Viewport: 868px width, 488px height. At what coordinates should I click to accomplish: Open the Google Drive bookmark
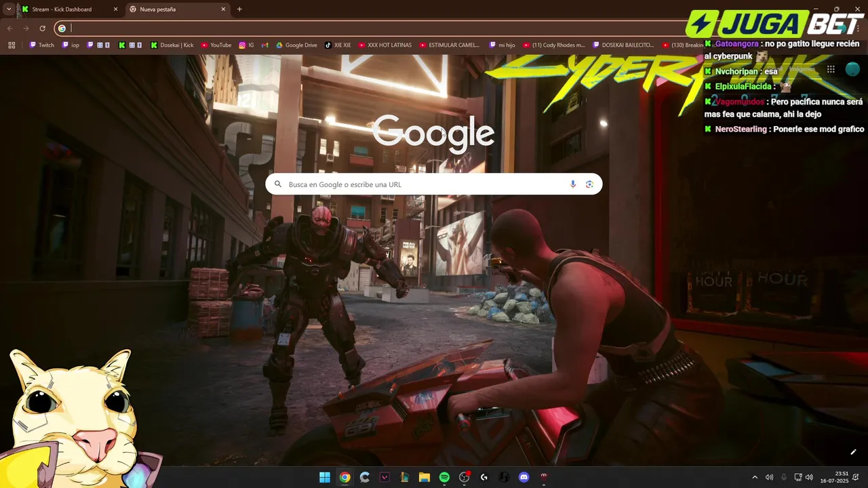coord(296,45)
